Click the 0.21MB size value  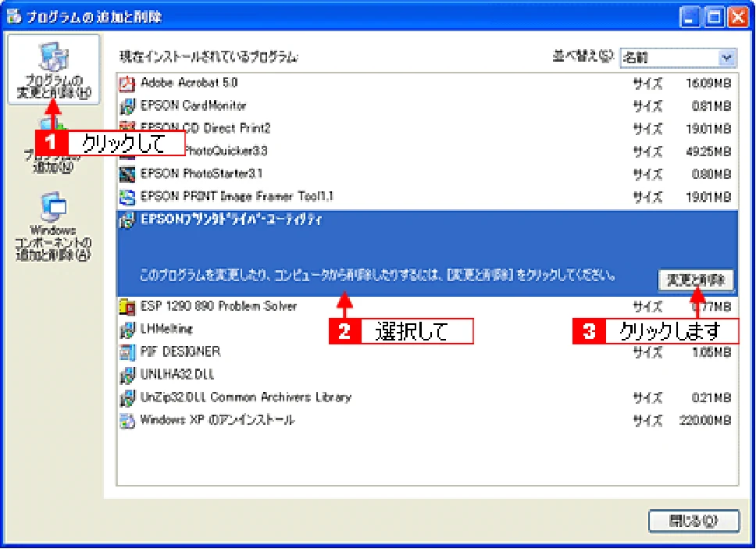pyautogui.click(x=711, y=398)
